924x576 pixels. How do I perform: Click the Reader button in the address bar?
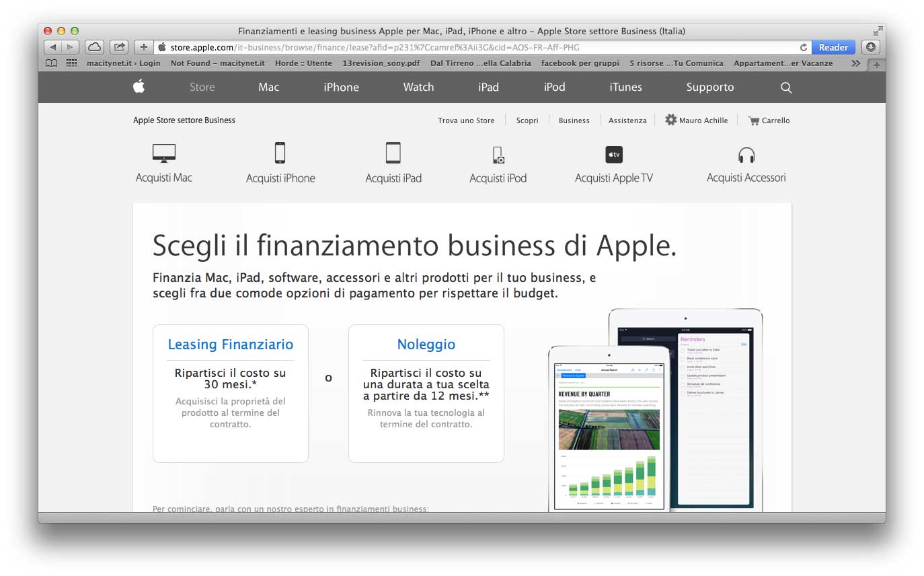point(833,47)
